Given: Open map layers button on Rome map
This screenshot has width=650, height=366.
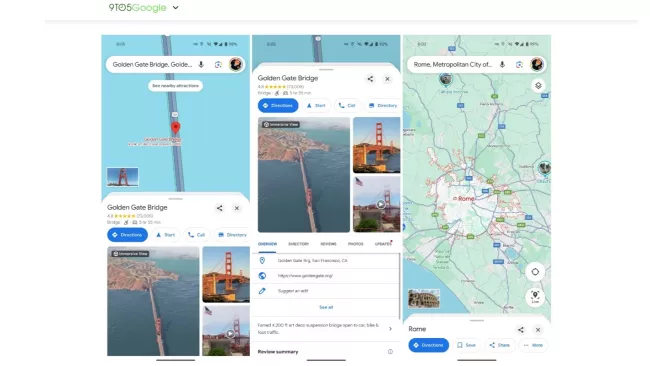Looking at the screenshot, I should tap(538, 85).
